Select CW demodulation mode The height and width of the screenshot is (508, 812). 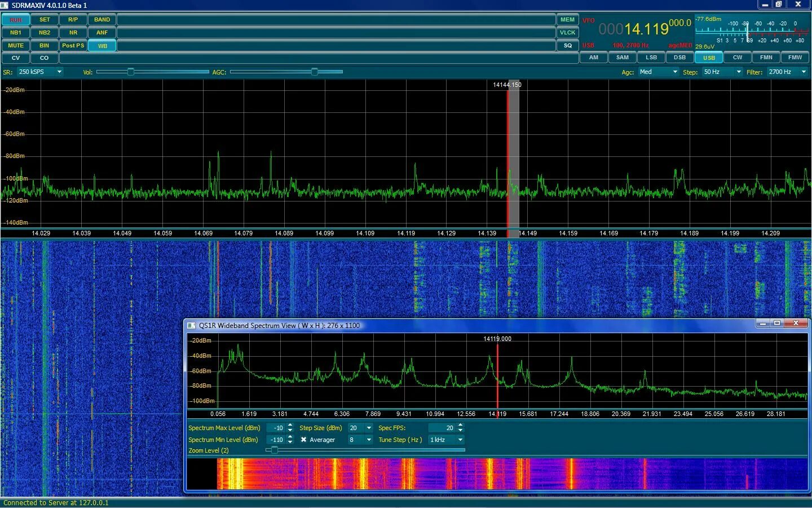tap(738, 58)
